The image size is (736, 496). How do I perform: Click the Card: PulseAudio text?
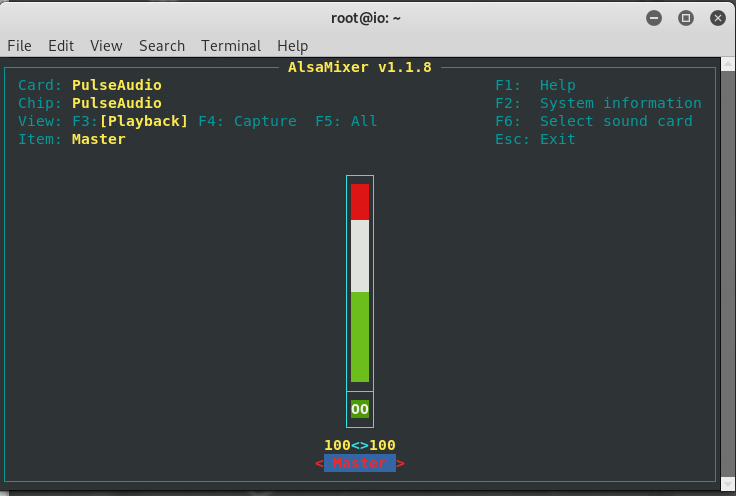[90, 85]
